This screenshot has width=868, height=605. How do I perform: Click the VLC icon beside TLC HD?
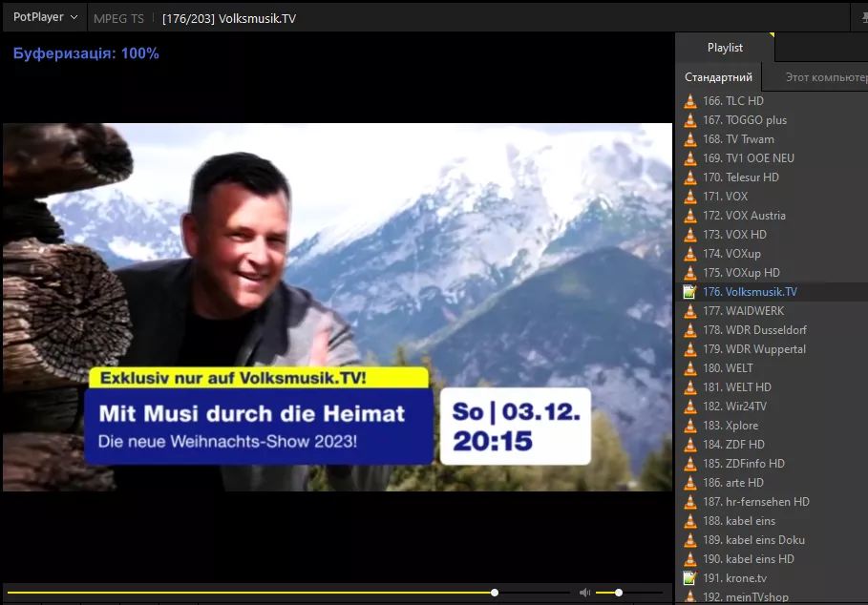pyautogui.click(x=689, y=100)
